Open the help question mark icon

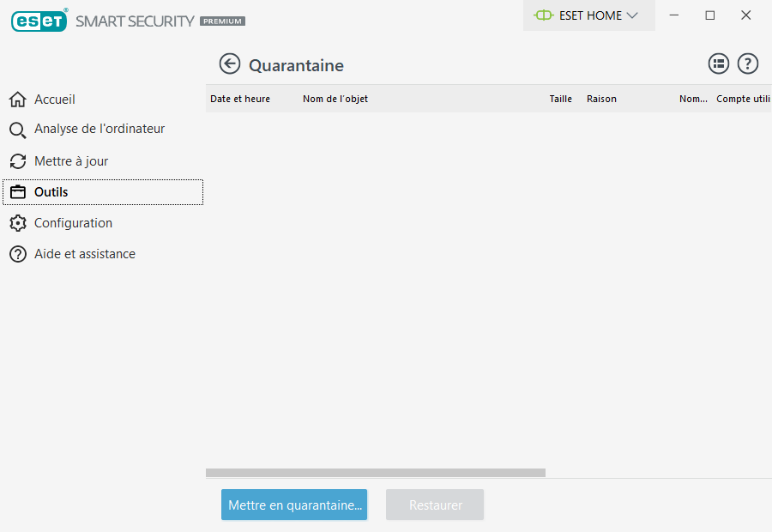pyautogui.click(x=747, y=63)
